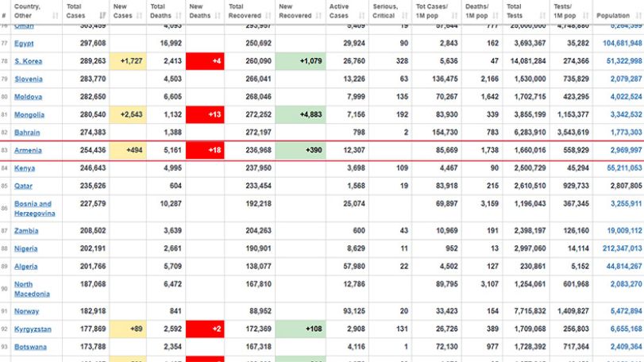Sort by Serious, Critical arrow icon
Screen dimensions: 644x362
404,16
